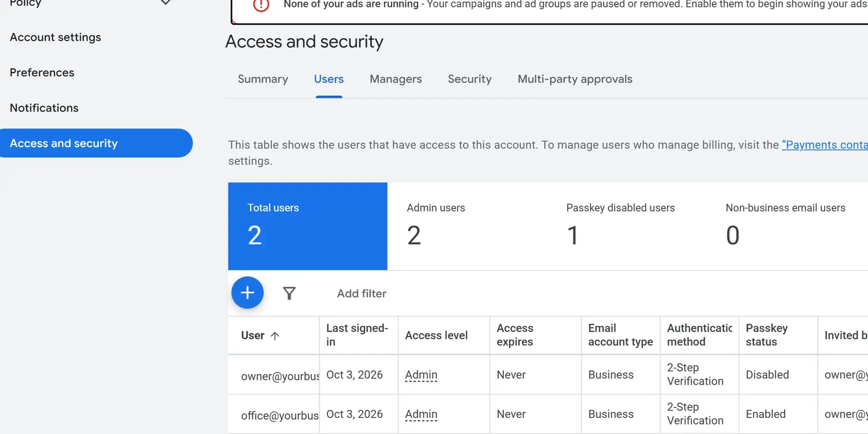The height and width of the screenshot is (434, 868).
Task: Click the sort arrow beside User header
Action: coord(275,336)
